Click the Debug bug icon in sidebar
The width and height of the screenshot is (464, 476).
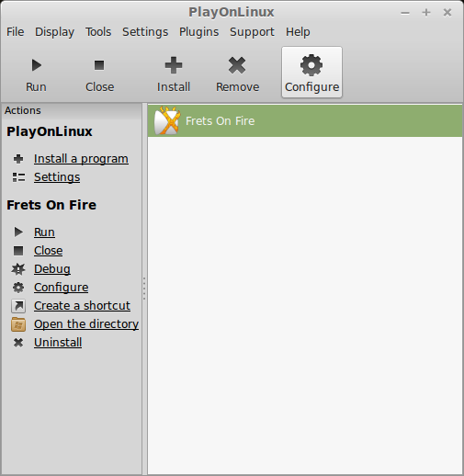pyautogui.click(x=18, y=269)
